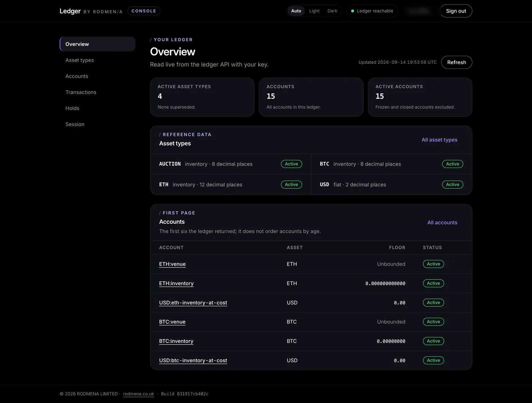Open the Session page

[x=98, y=124]
